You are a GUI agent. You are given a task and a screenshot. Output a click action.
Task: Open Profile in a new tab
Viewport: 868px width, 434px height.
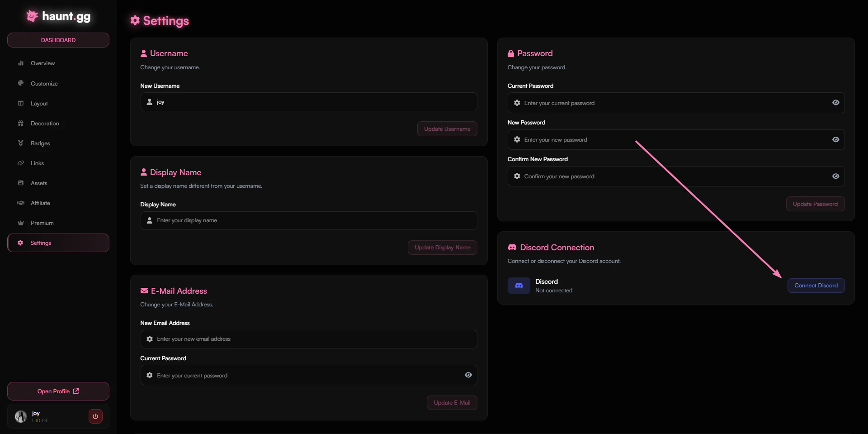point(57,391)
